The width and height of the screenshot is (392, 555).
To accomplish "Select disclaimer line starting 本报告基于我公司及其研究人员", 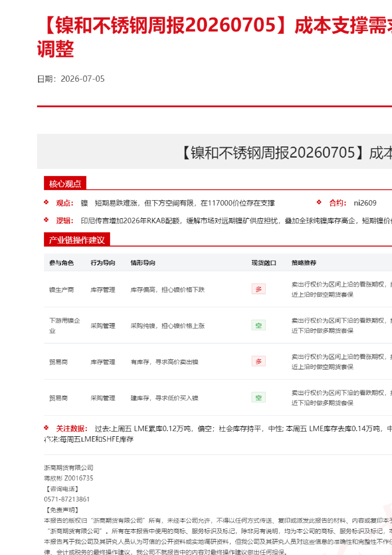I will click(218, 541).
